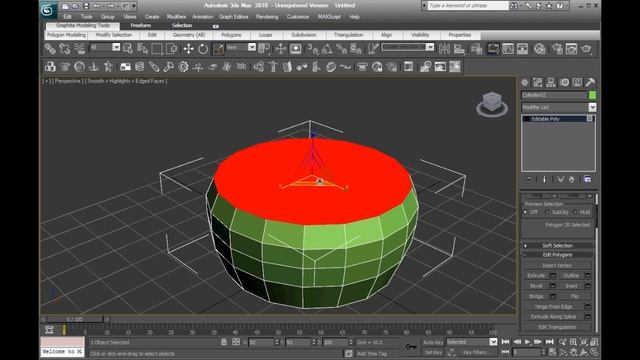Toggle Show End Result in modifier stack
This screenshot has height=360, width=640.
[544, 179]
